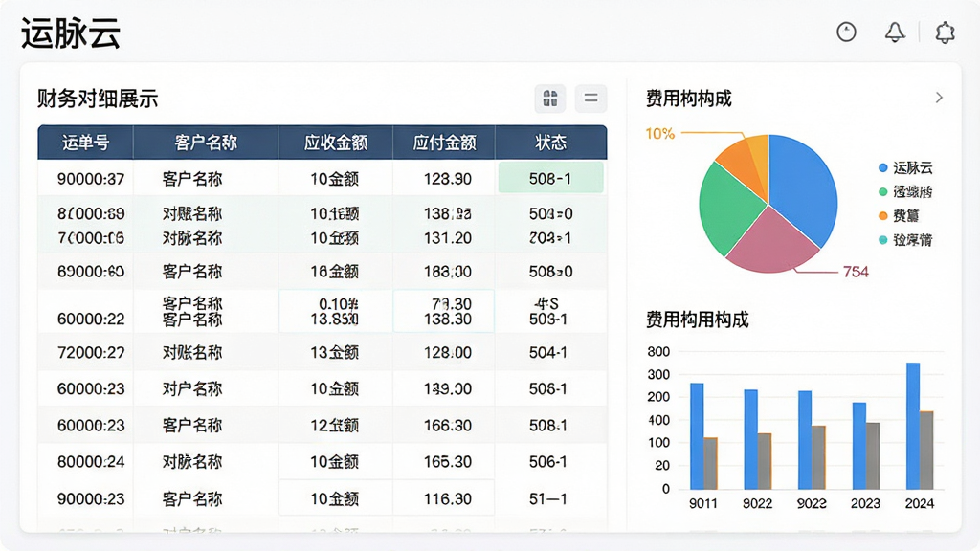Click 13金额 cell

click(335, 352)
